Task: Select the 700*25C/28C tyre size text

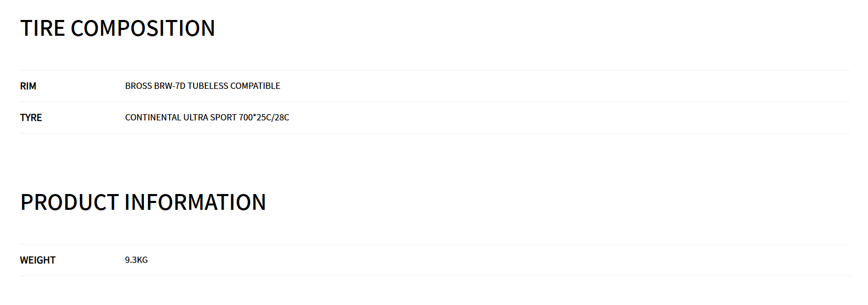Action: 264,118
